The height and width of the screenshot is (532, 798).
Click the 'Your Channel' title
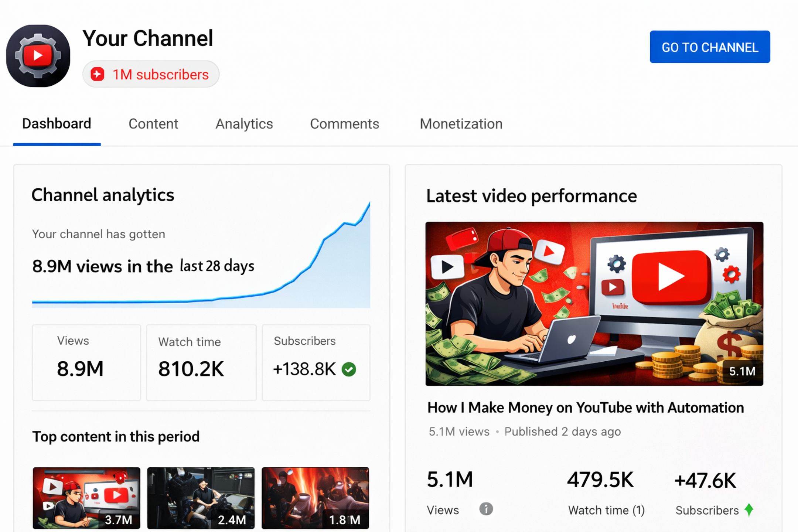pos(148,38)
